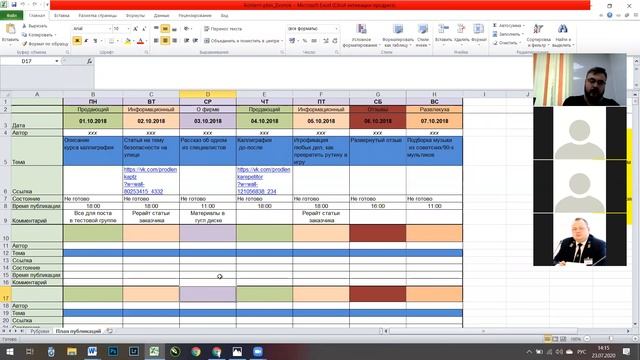Open Find and Select binoculars
This screenshot has height=360, width=640.
(x=563, y=35)
